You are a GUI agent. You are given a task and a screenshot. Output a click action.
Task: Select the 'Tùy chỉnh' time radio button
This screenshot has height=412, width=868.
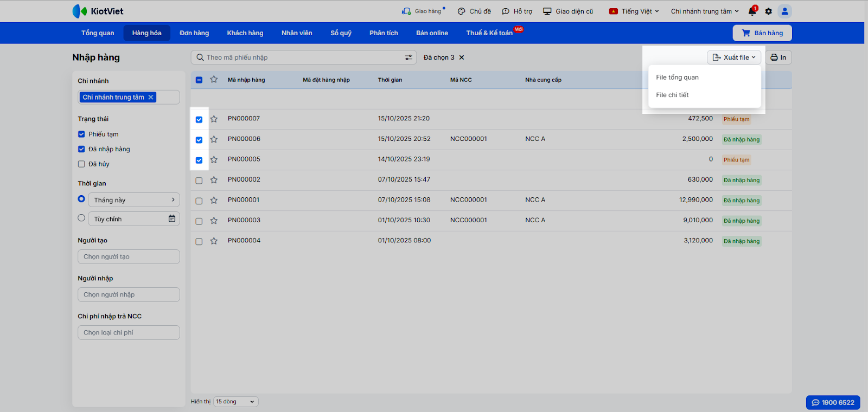point(81,218)
